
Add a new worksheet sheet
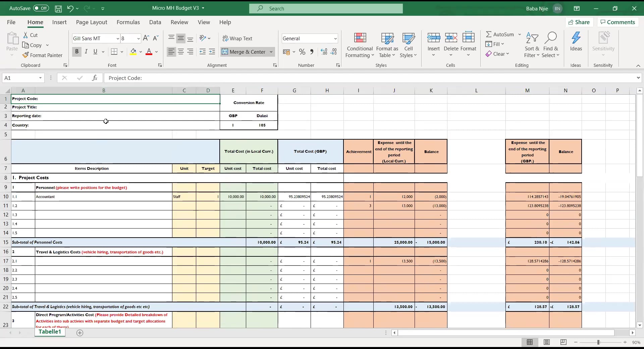[80, 333]
